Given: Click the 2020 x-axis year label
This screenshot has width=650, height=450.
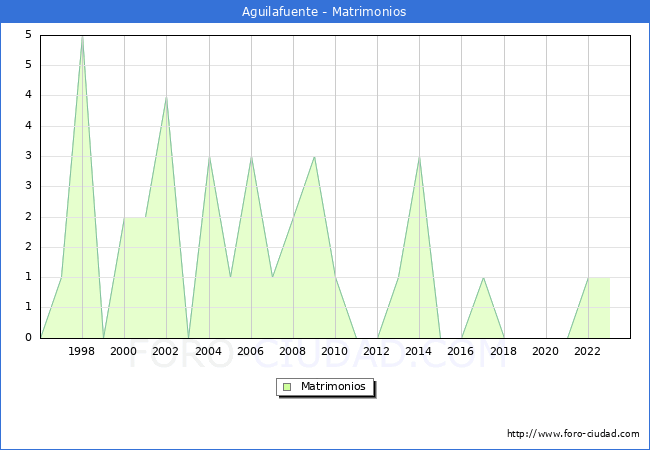Looking at the screenshot, I should pyautogui.click(x=546, y=351).
